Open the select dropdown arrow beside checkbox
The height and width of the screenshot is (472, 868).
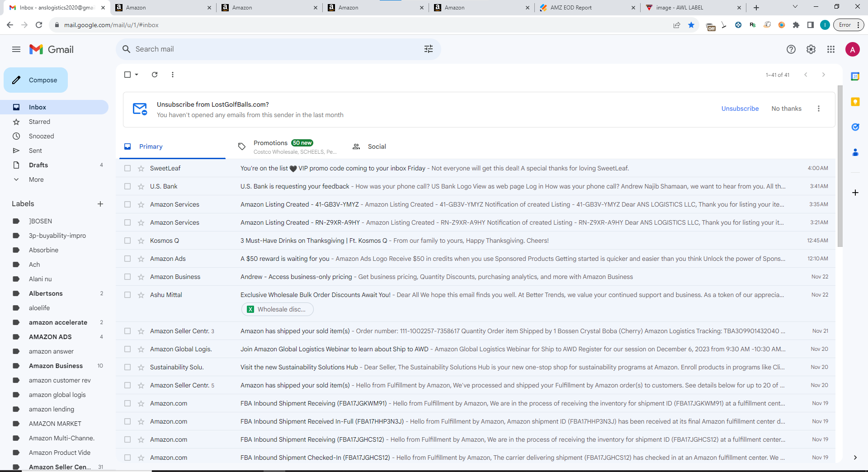tap(137, 75)
